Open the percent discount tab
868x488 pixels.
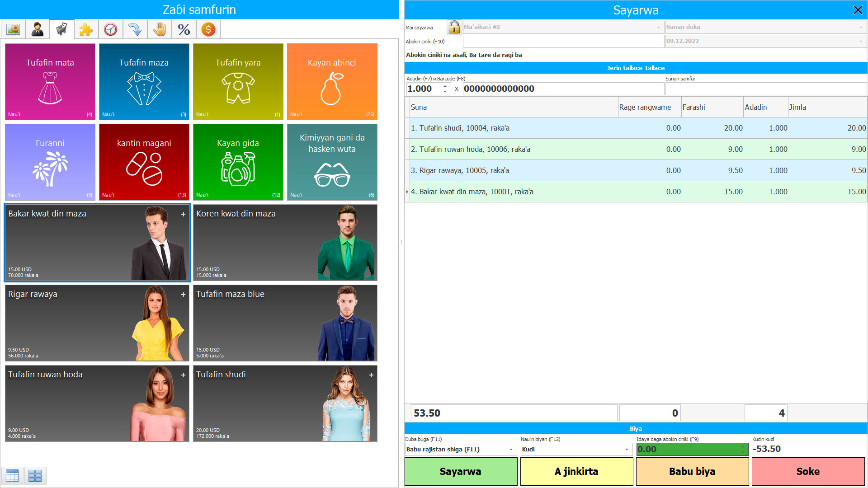[x=184, y=30]
